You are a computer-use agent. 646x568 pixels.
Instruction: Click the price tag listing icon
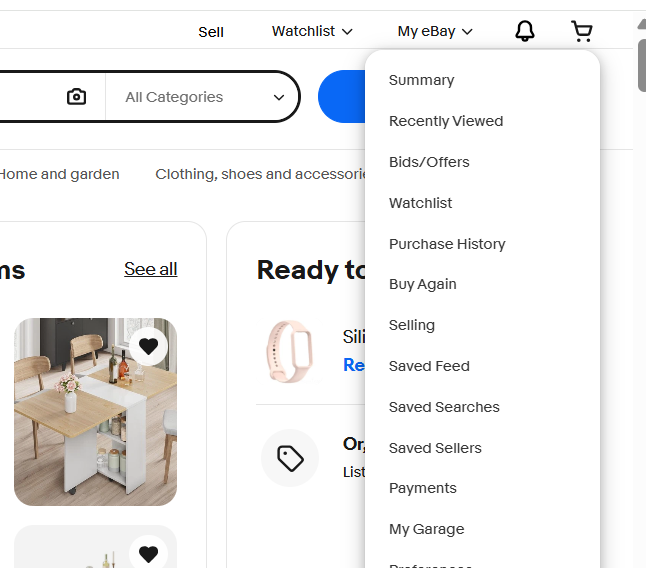(290, 458)
